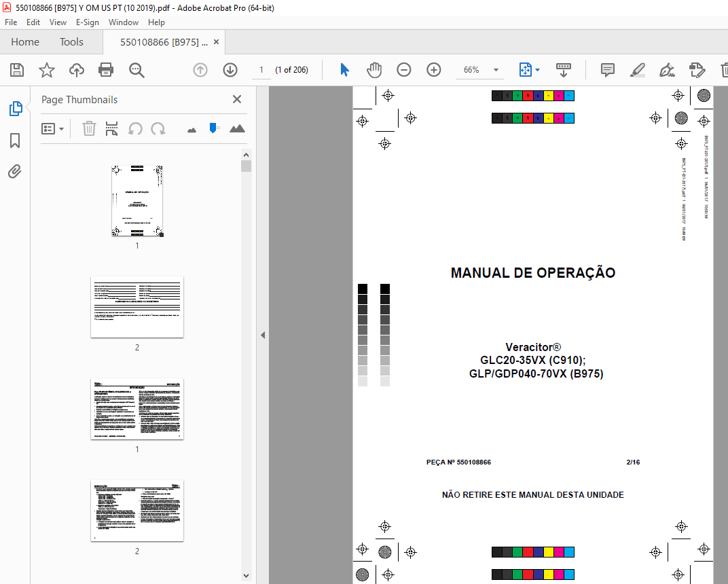
Task: Open the Edit menu
Action: pos(33,22)
